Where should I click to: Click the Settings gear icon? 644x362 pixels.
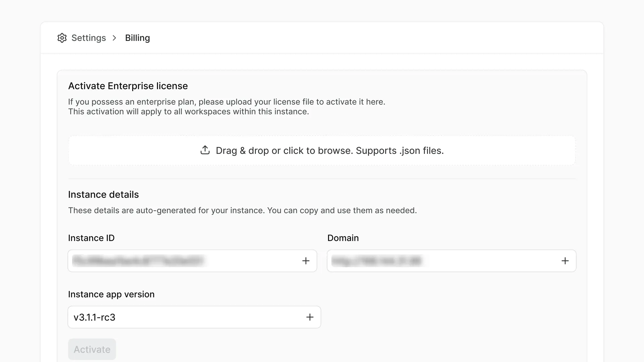point(62,38)
